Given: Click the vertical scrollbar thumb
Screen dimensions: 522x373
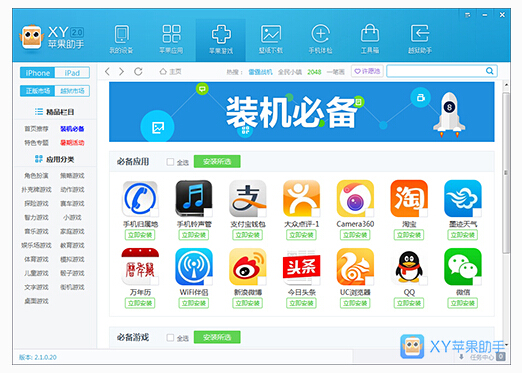Looking at the screenshot, I should (506, 173).
